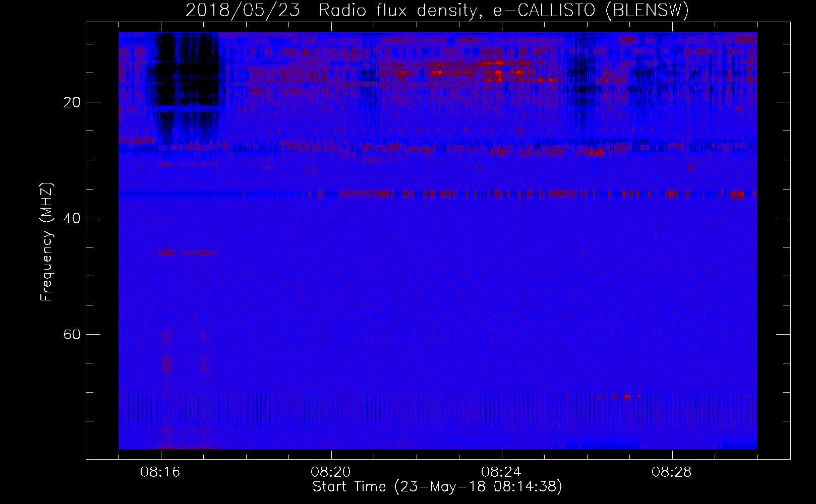Click the 'Frequency (MHZ)' y-axis label
Screen dimensions: 816x504
tap(46, 242)
